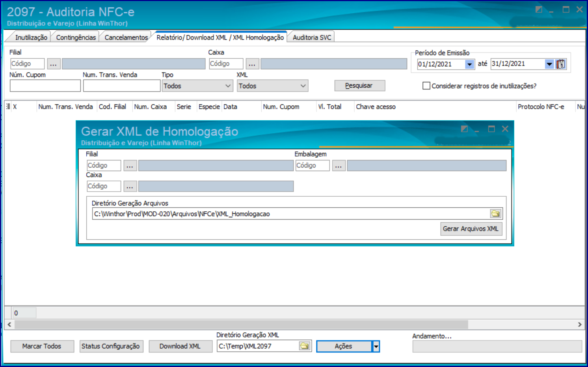The height and width of the screenshot is (367, 588).
Task: Open end date dropdown 31/12/2021
Action: point(549,64)
